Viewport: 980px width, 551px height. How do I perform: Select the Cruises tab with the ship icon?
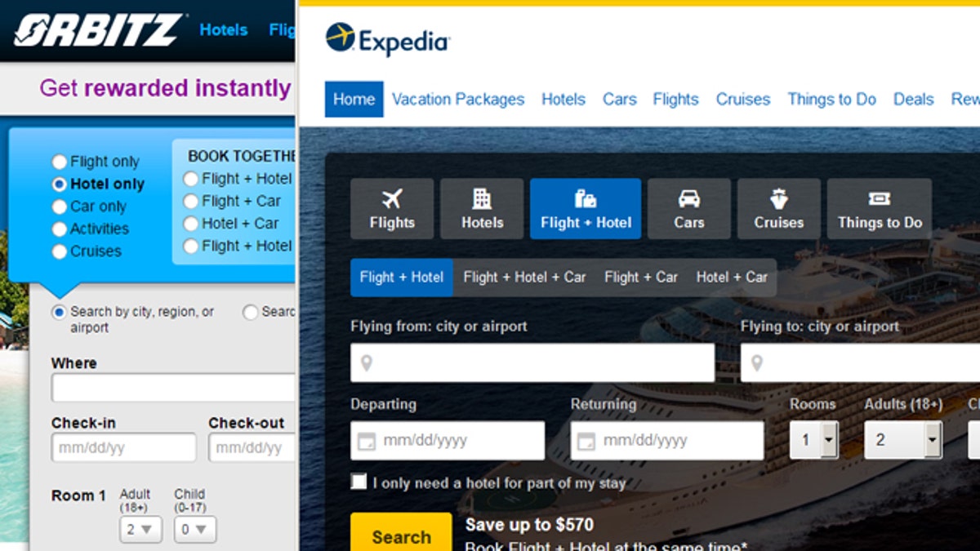pos(779,209)
